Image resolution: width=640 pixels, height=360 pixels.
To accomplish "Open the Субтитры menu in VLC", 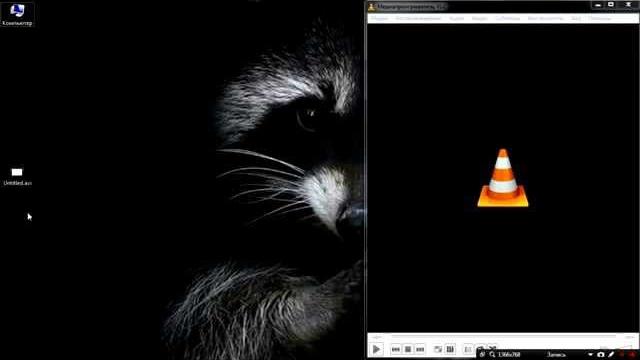I will point(508,18).
